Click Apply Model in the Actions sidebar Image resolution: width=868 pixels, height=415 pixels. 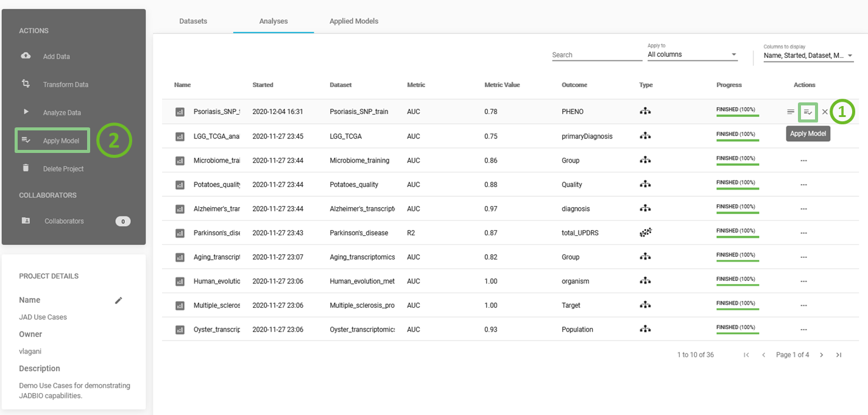(x=53, y=140)
